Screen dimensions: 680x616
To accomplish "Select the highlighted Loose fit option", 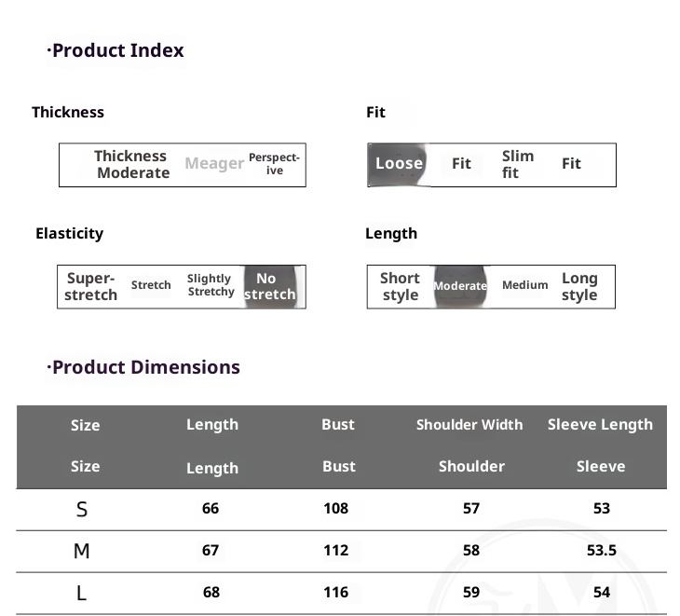I will click(x=399, y=164).
